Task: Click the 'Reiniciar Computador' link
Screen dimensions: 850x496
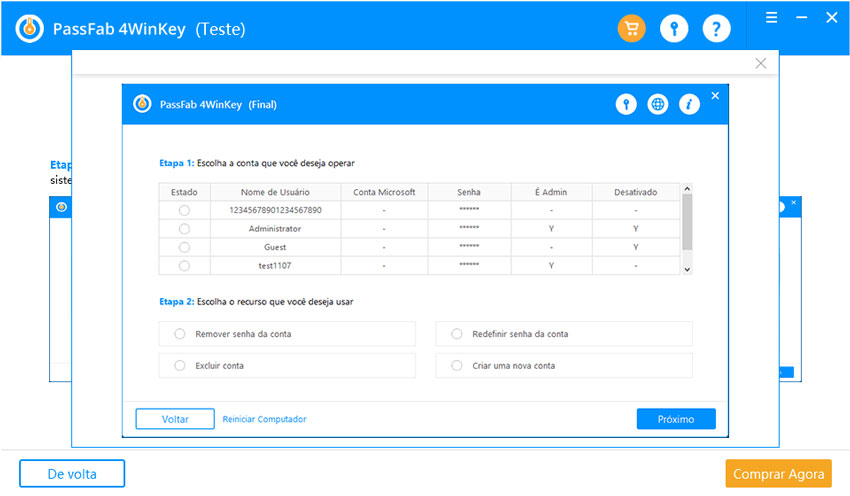Action: click(264, 419)
